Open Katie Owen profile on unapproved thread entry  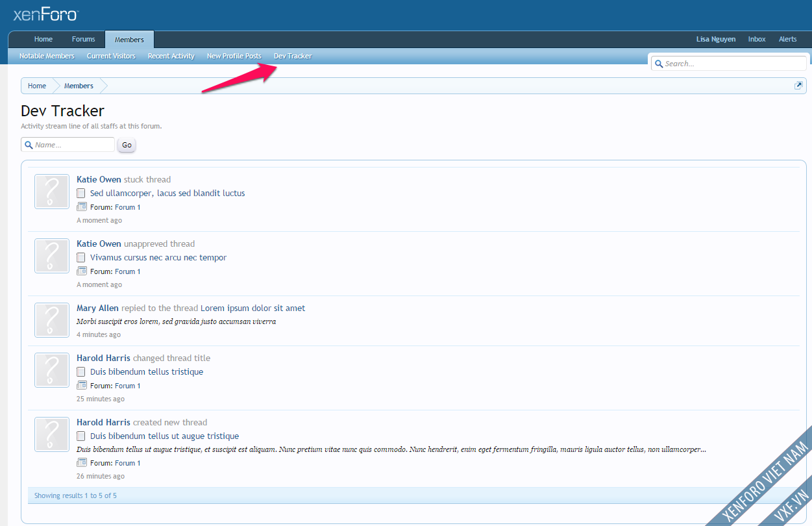click(99, 244)
